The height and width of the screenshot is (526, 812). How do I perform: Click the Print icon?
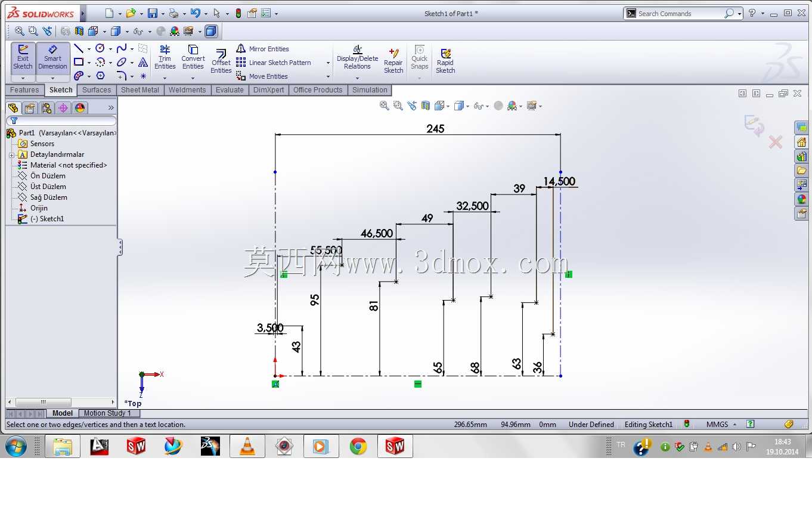[173, 13]
